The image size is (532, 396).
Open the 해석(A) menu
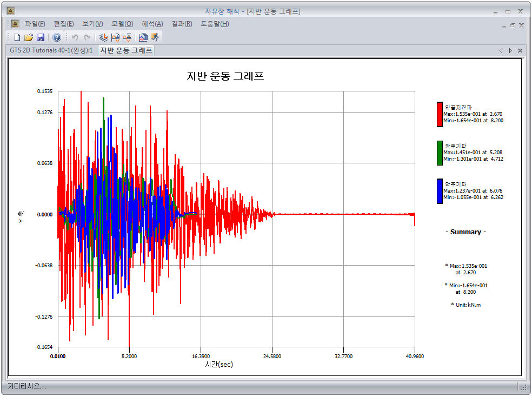click(152, 24)
